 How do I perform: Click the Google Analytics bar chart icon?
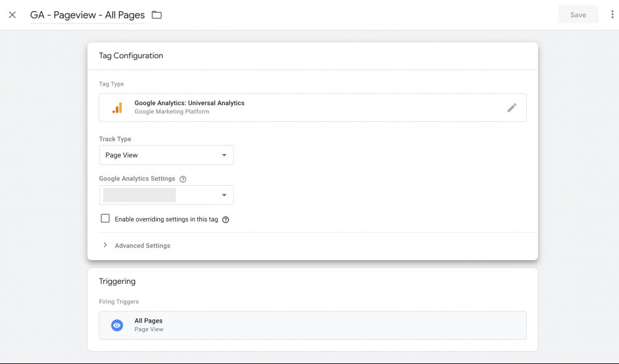pyautogui.click(x=117, y=107)
